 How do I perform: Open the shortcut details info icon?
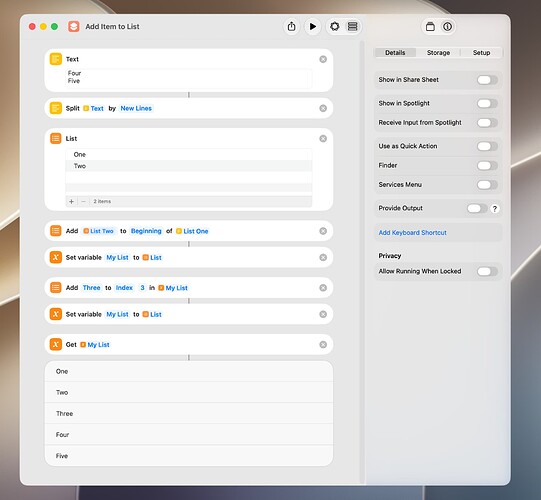tap(447, 27)
